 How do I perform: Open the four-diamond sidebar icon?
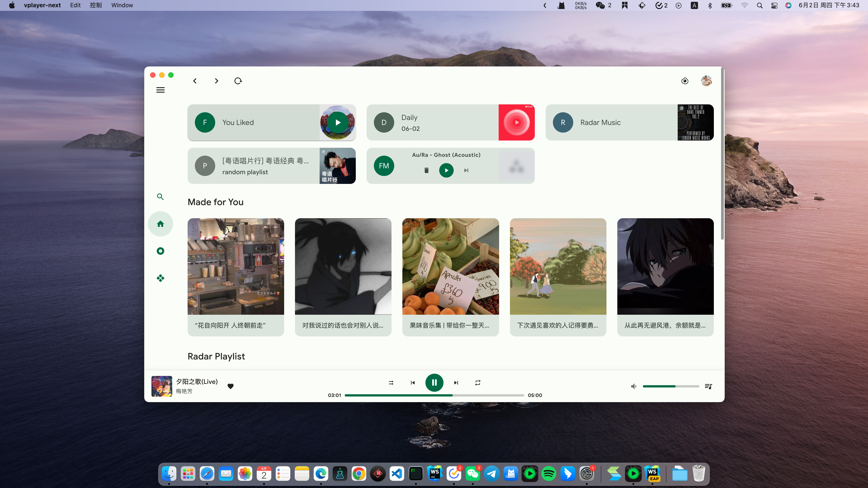click(160, 278)
